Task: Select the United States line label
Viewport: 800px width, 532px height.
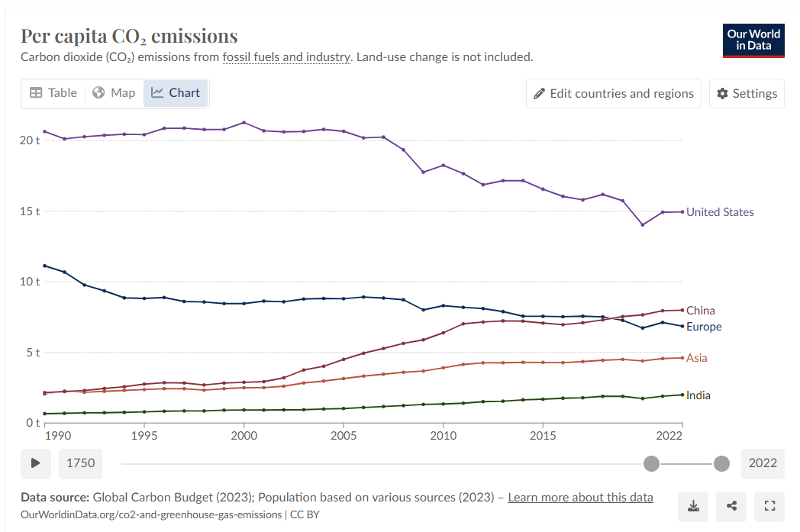Action: 720,212
